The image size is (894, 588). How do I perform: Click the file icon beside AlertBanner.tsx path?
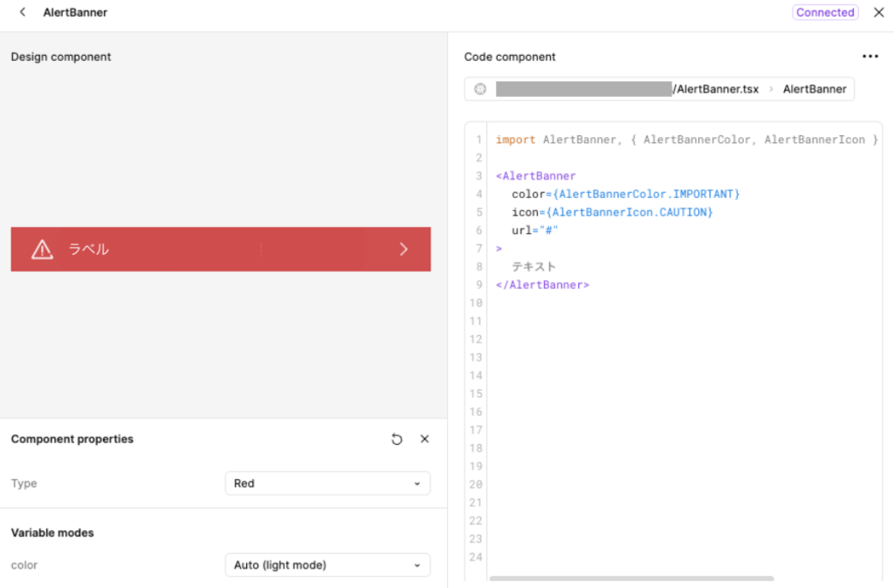tap(480, 89)
